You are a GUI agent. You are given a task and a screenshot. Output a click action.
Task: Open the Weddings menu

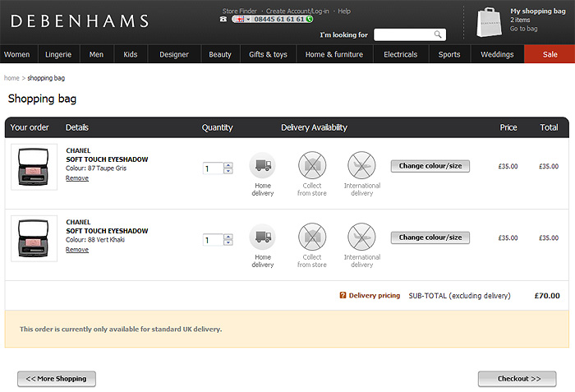497,54
